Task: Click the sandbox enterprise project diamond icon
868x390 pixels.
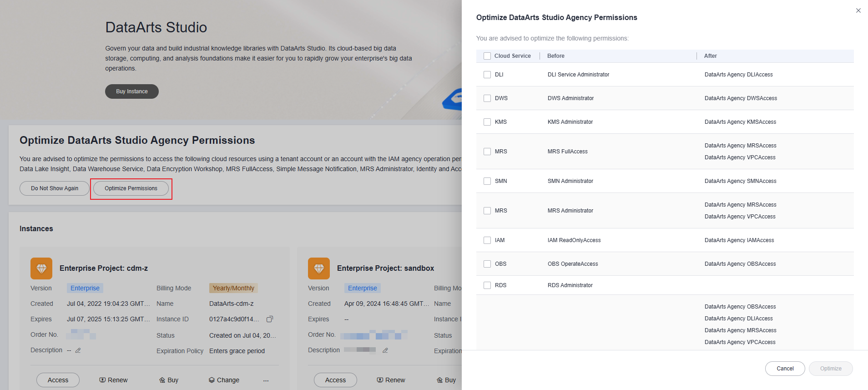Action: click(319, 268)
